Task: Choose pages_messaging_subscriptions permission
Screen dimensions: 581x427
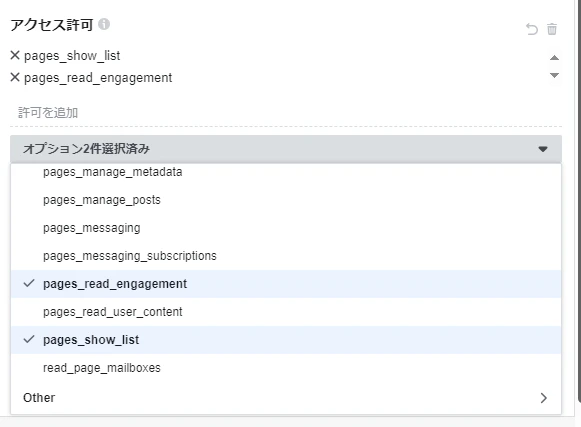Action: (286, 256)
